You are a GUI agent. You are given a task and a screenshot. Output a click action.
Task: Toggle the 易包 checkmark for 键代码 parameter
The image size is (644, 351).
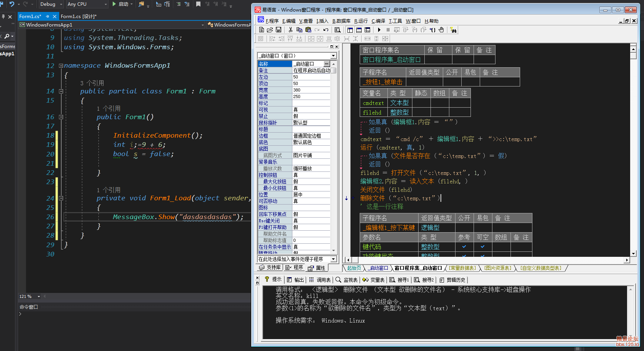tap(483, 246)
